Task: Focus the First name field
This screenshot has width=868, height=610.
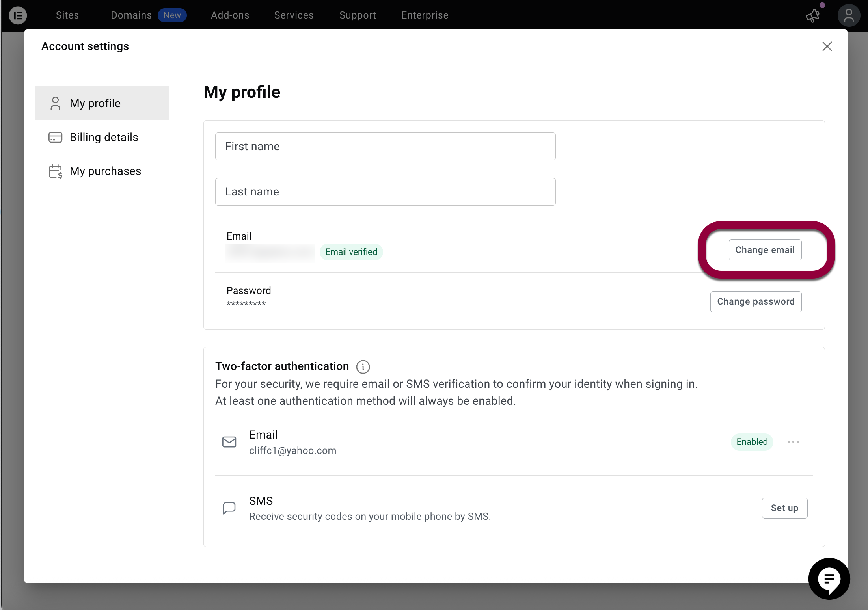Action: click(385, 147)
